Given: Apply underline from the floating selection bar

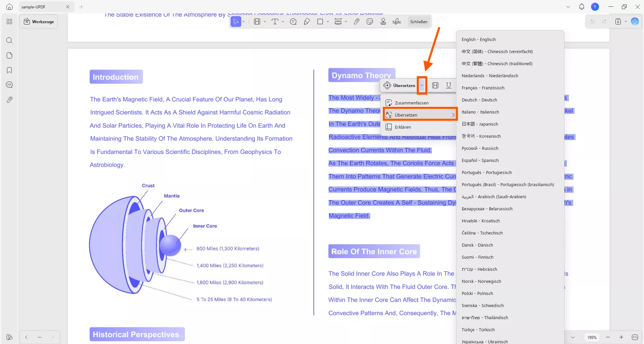Looking at the screenshot, I should tap(449, 85).
